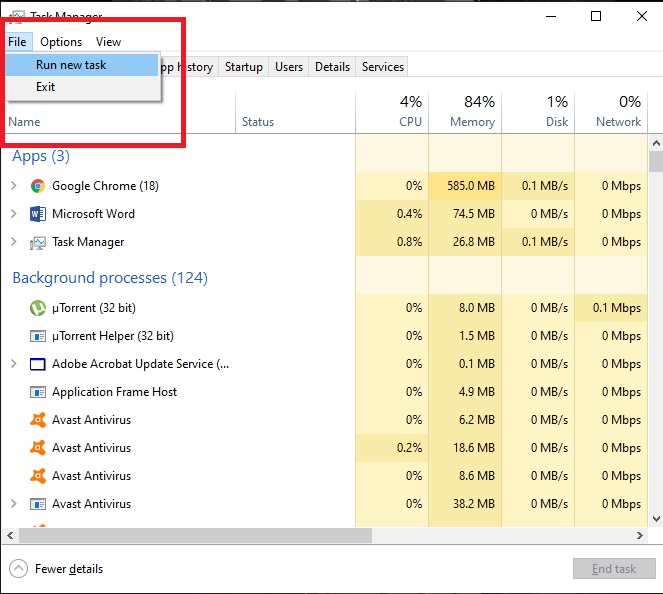Expand the Avast Antivirus 38.2 MB group
The height and width of the screenshot is (594, 663).
[14, 504]
